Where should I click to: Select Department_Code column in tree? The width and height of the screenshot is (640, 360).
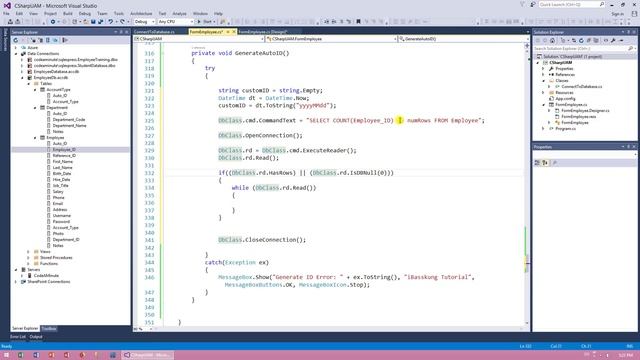[69, 120]
